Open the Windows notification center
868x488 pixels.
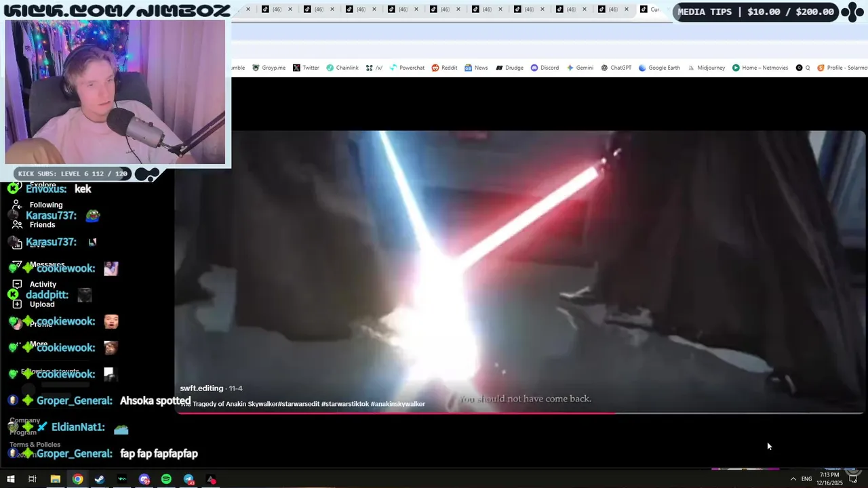click(x=854, y=479)
